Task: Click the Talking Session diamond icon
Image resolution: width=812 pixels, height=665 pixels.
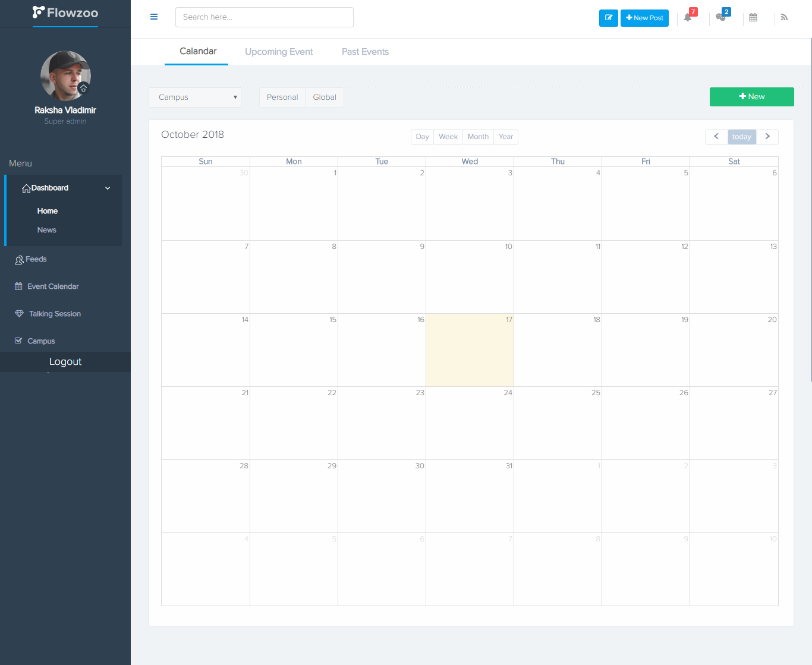Action: (x=19, y=314)
